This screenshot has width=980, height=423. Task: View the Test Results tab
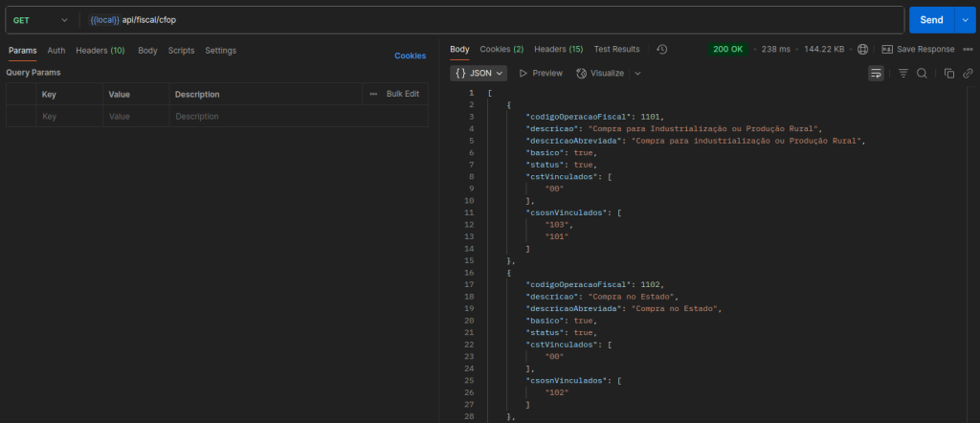click(x=616, y=50)
